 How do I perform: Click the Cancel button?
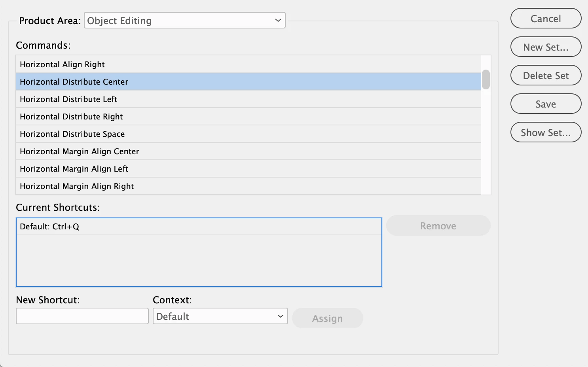pyautogui.click(x=546, y=19)
